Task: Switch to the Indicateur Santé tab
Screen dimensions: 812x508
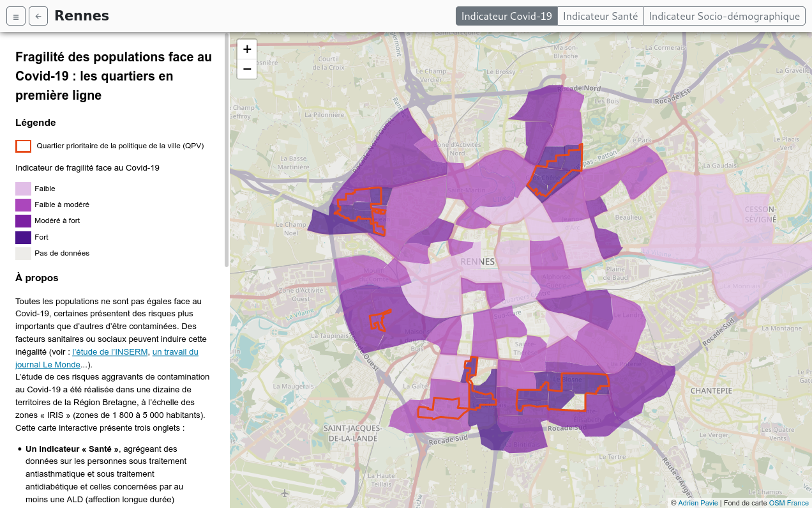Action: click(x=600, y=17)
